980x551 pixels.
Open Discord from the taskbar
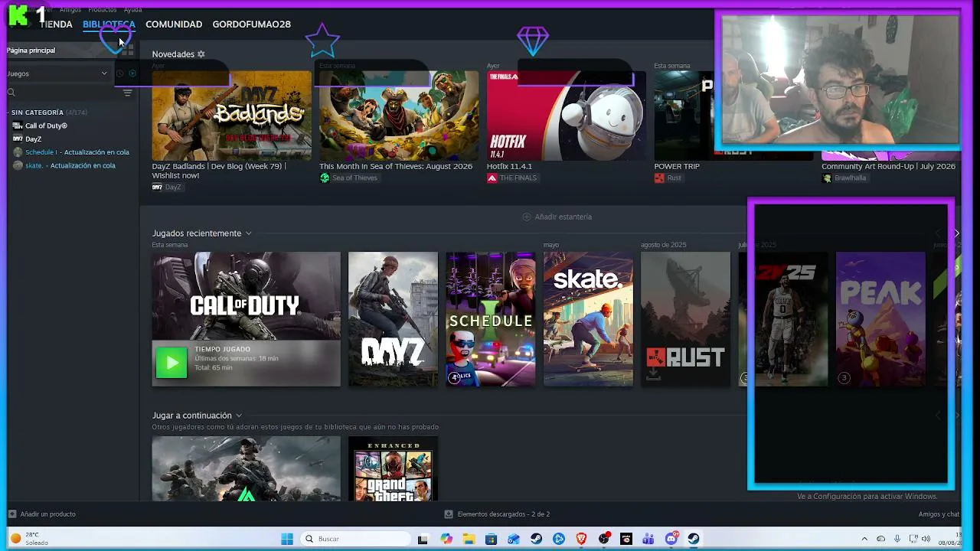(671, 539)
